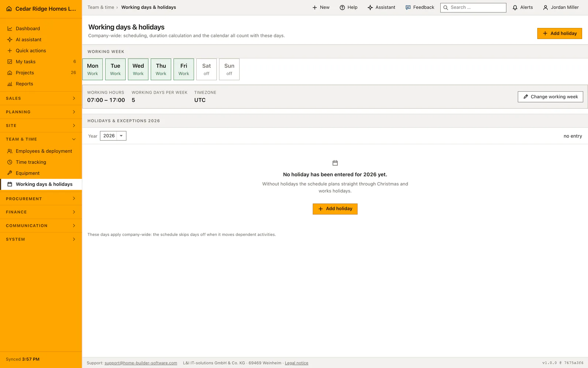Toggle Tuesday working day
Image resolution: width=588 pixels, height=368 pixels.
pyautogui.click(x=115, y=69)
